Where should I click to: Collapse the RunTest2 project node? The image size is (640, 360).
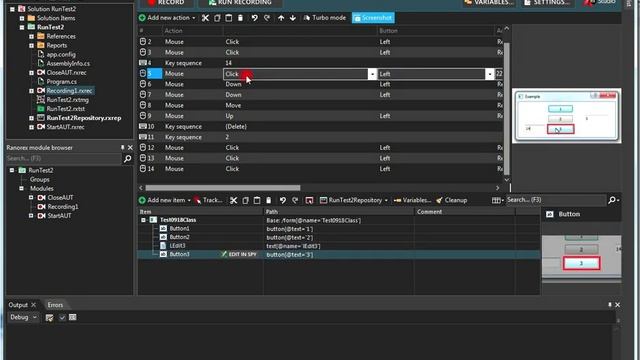[x=22, y=27]
